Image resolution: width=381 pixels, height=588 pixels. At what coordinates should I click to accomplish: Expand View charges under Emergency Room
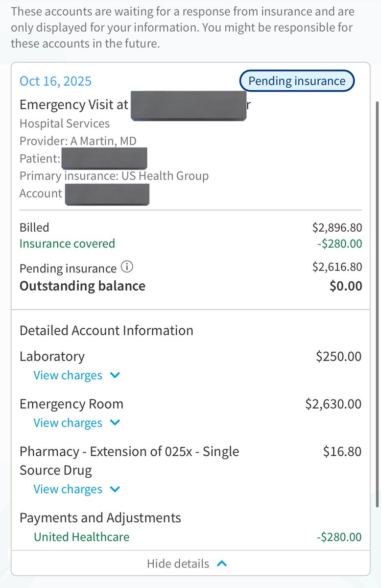pyautogui.click(x=68, y=423)
